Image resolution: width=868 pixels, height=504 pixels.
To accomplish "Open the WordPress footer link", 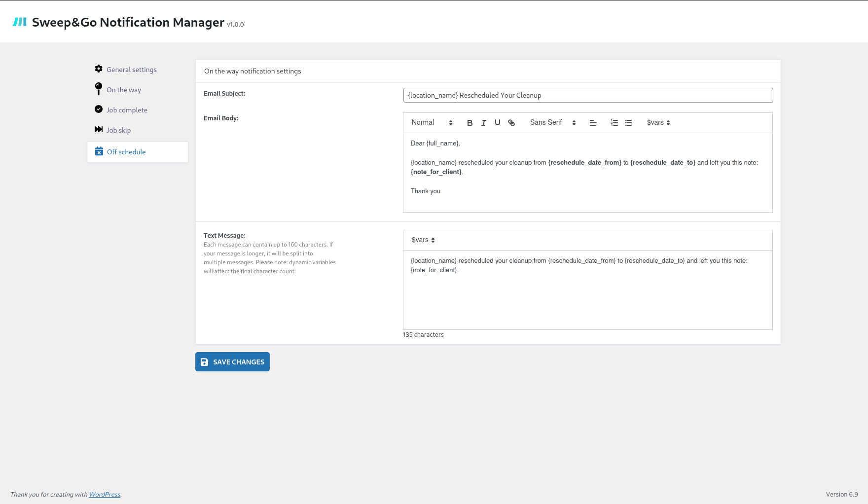I will (x=105, y=495).
